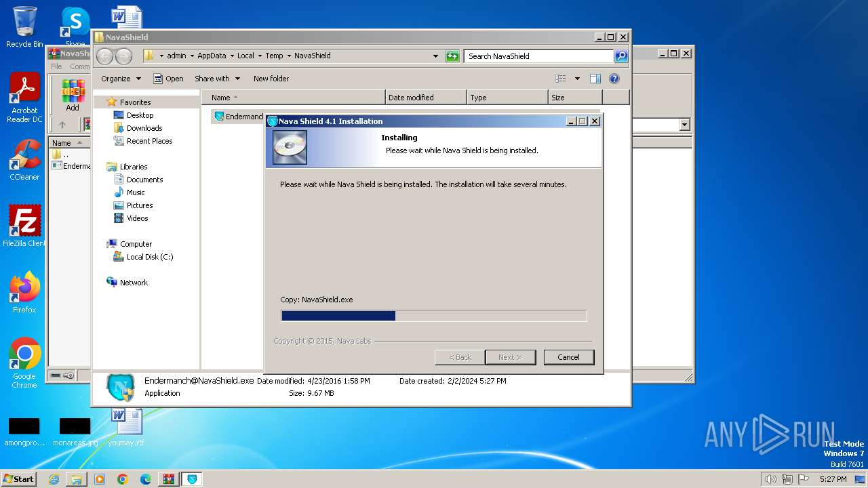The width and height of the screenshot is (868, 488).
Task: Click the search magnifier button
Action: point(621,56)
